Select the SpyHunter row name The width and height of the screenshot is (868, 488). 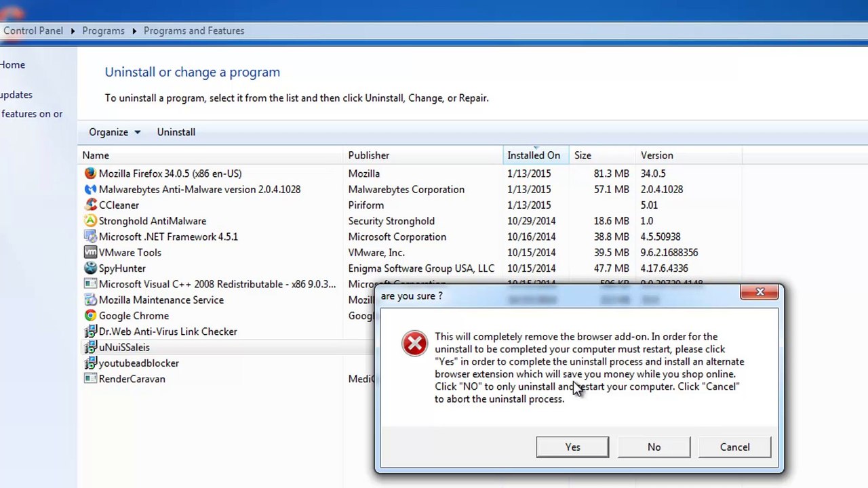pos(122,268)
